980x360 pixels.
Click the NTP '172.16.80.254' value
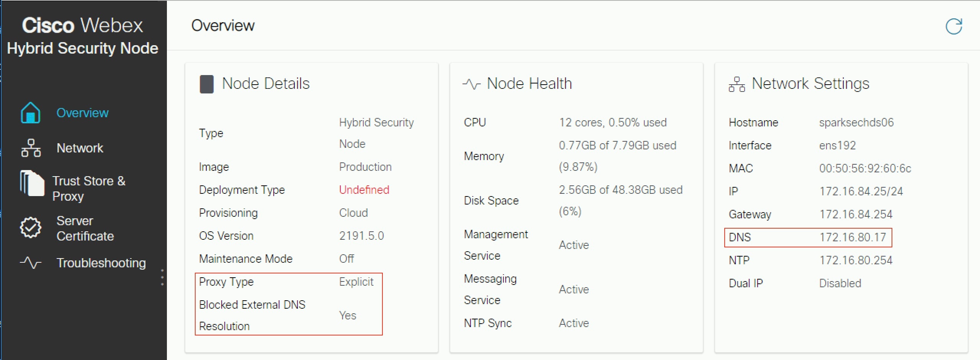pyautogui.click(x=856, y=260)
